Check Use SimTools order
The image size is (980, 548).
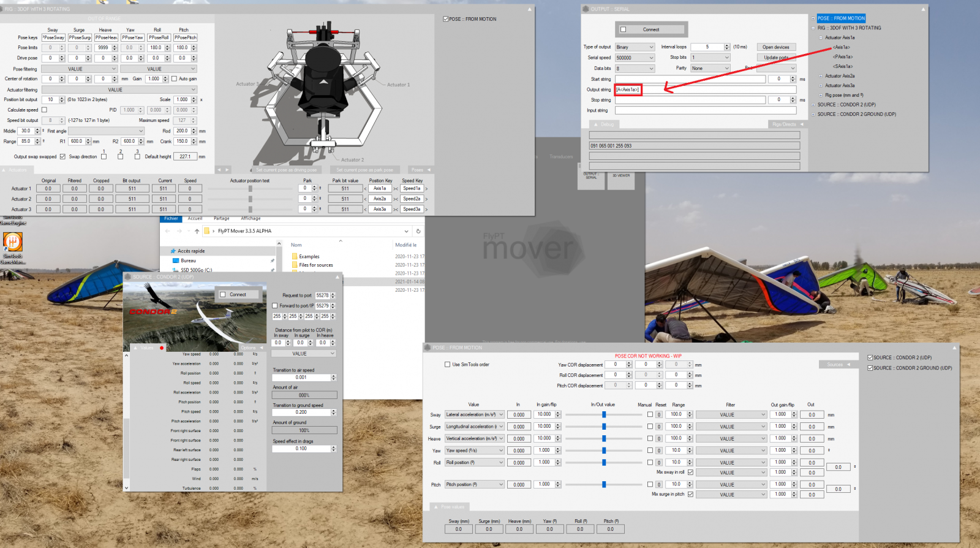(x=447, y=364)
